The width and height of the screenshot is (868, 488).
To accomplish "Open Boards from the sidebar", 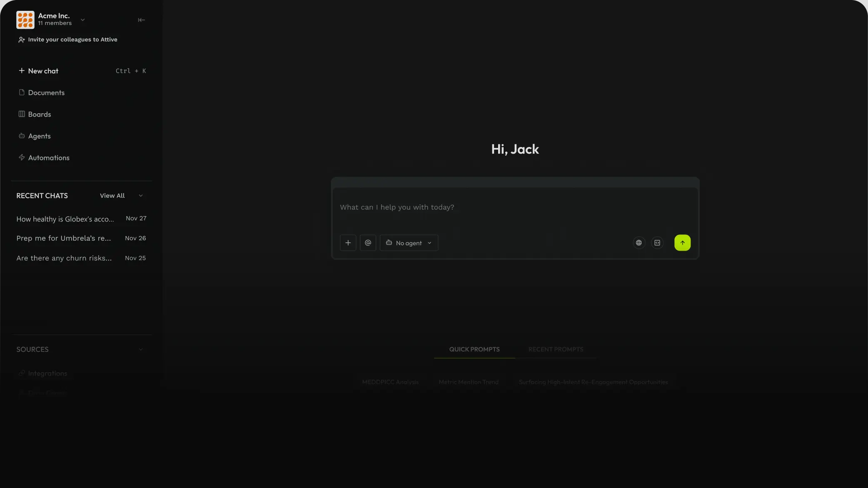I will (x=39, y=115).
